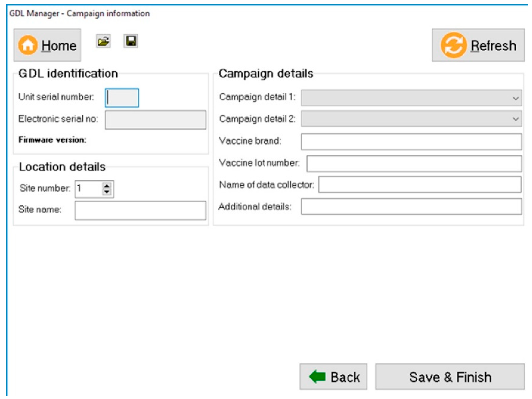Click the green Back arrow icon
Image resolution: width=532 pixels, height=399 pixels.
tap(317, 376)
